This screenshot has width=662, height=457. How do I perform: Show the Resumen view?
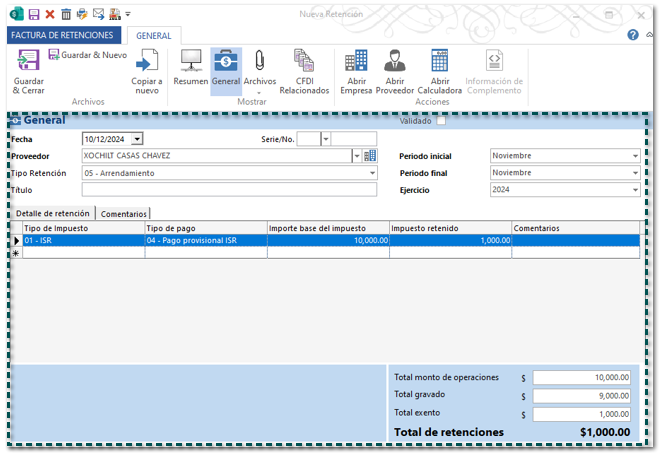[190, 62]
